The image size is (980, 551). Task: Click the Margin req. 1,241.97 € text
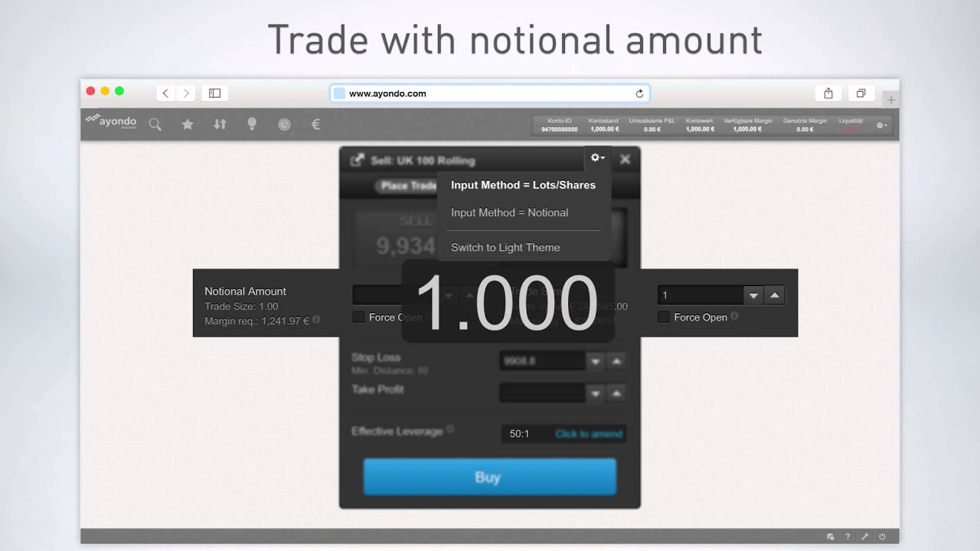(256, 321)
